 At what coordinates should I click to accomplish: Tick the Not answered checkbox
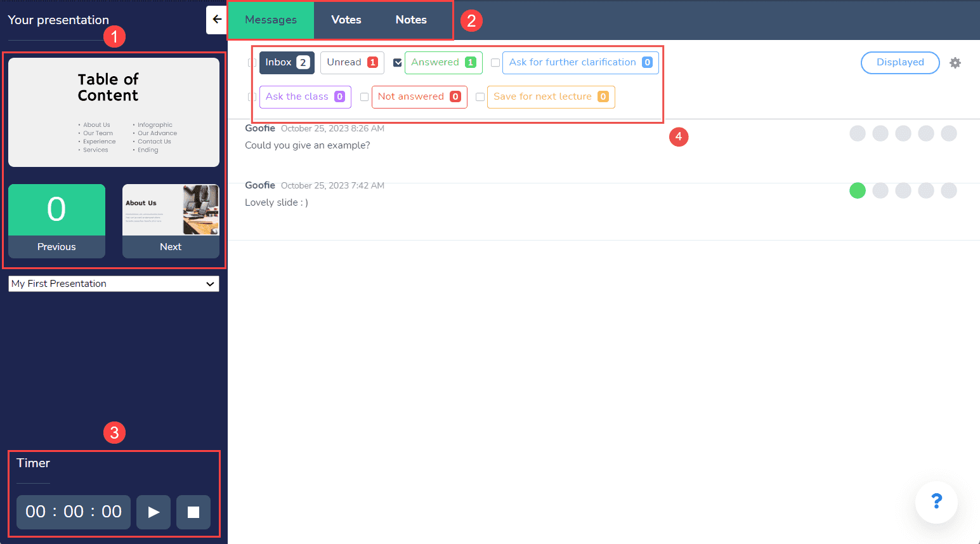tap(364, 97)
